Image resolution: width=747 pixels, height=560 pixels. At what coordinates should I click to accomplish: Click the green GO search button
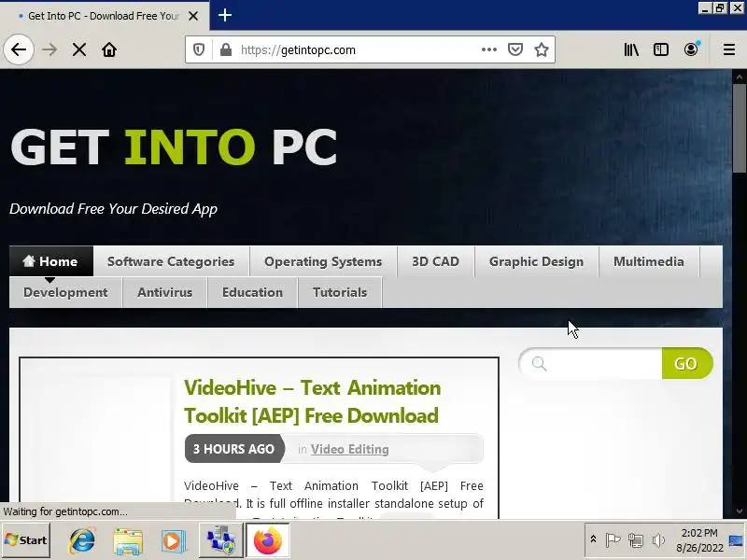686,363
